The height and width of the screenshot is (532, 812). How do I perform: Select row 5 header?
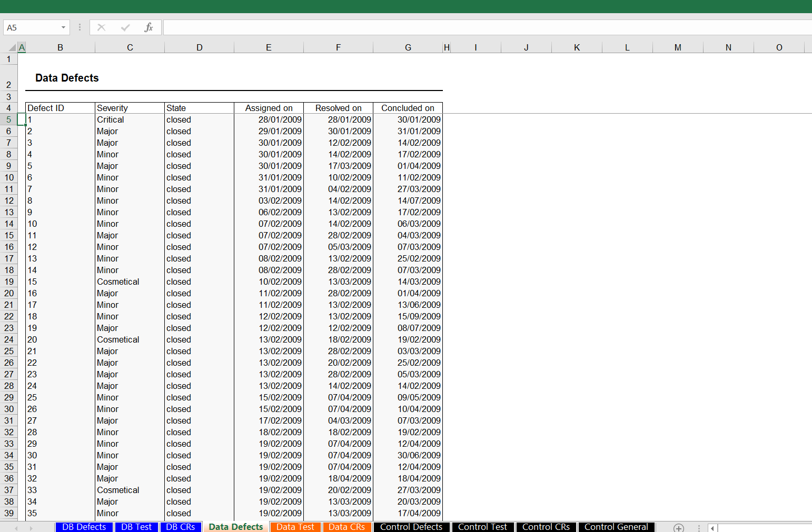(9, 119)
